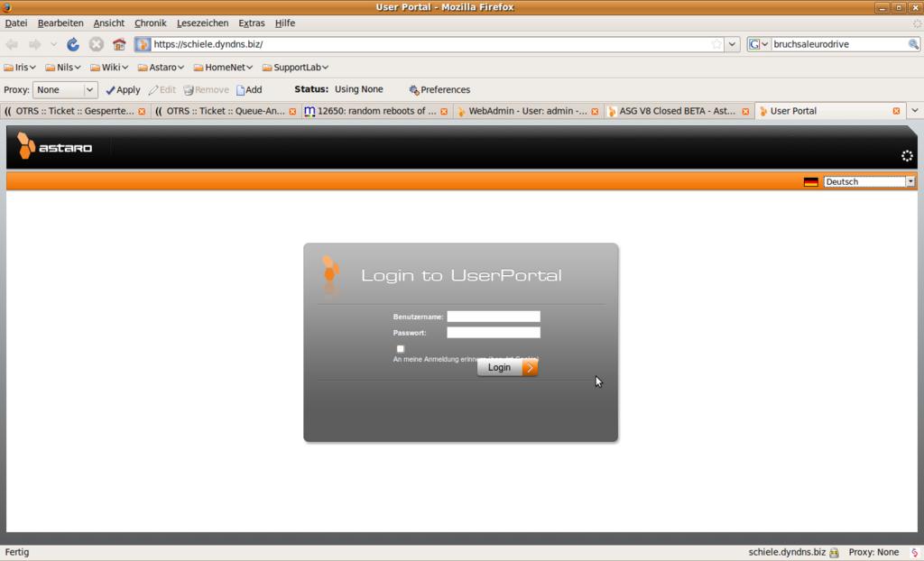Close the User Portal tab
The height and width of the screenshot is (561, 924).
896,111
